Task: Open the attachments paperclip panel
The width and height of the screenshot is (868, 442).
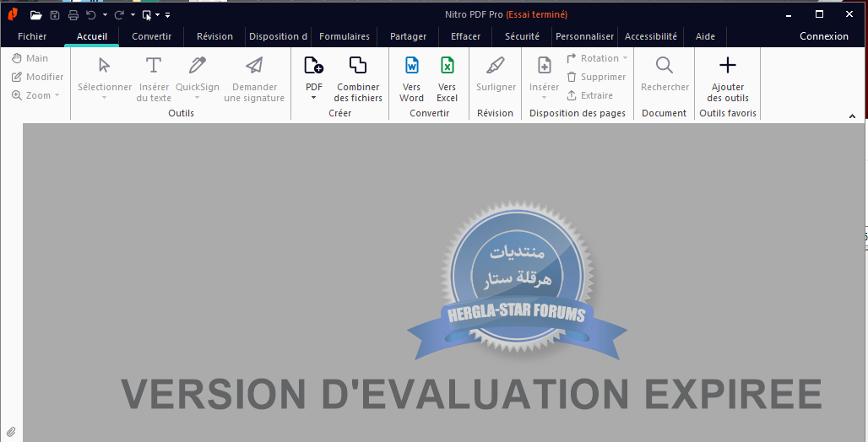Action: [11, 432]
